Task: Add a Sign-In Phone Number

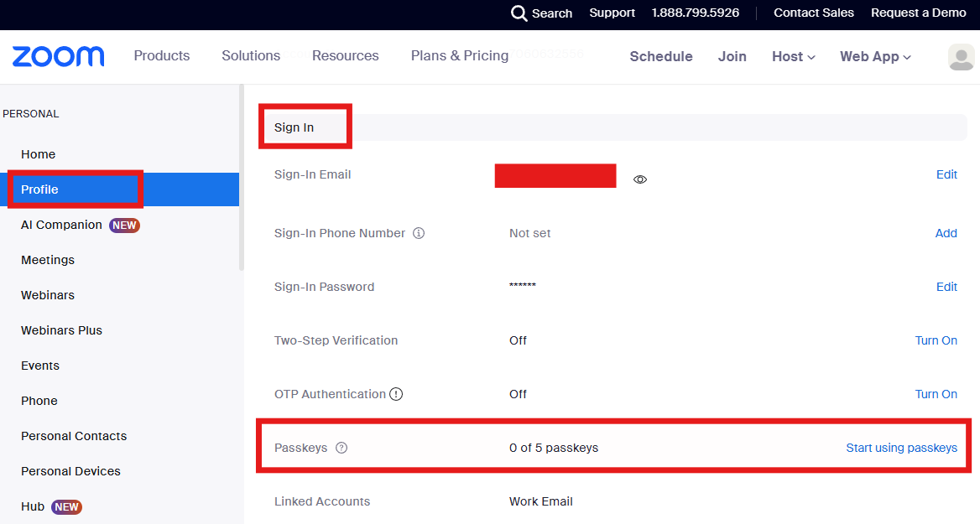Action: [x=946, y=233]
